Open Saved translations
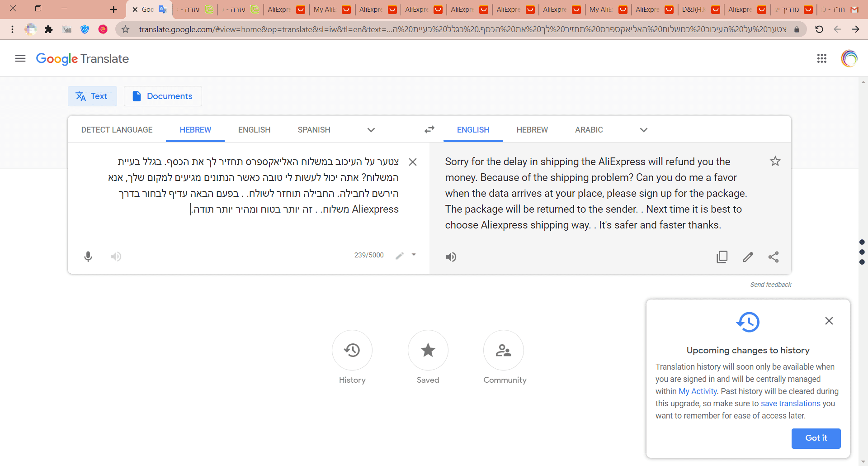The width and height of the screenshot is (868, 466). point(428,350)
